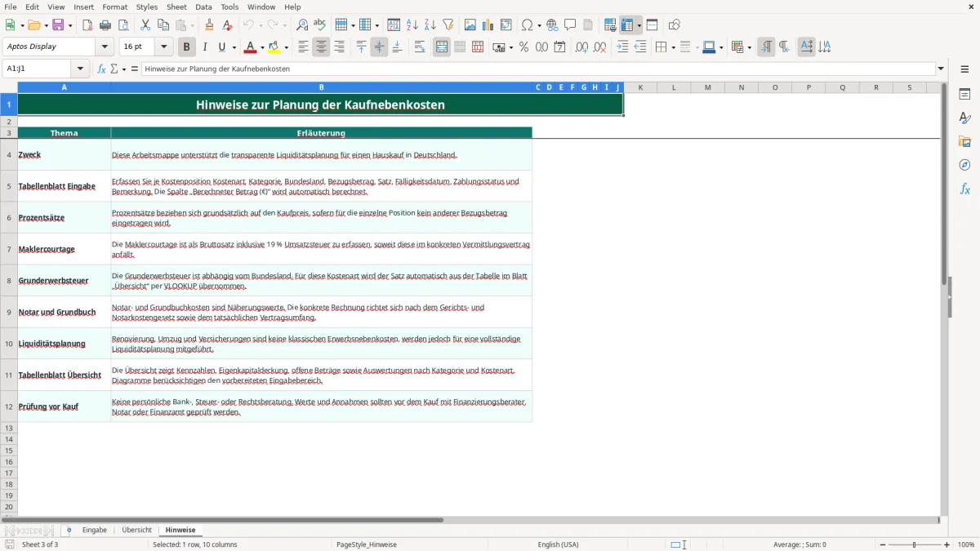Toggle Bold formatting

pos(187,47)
